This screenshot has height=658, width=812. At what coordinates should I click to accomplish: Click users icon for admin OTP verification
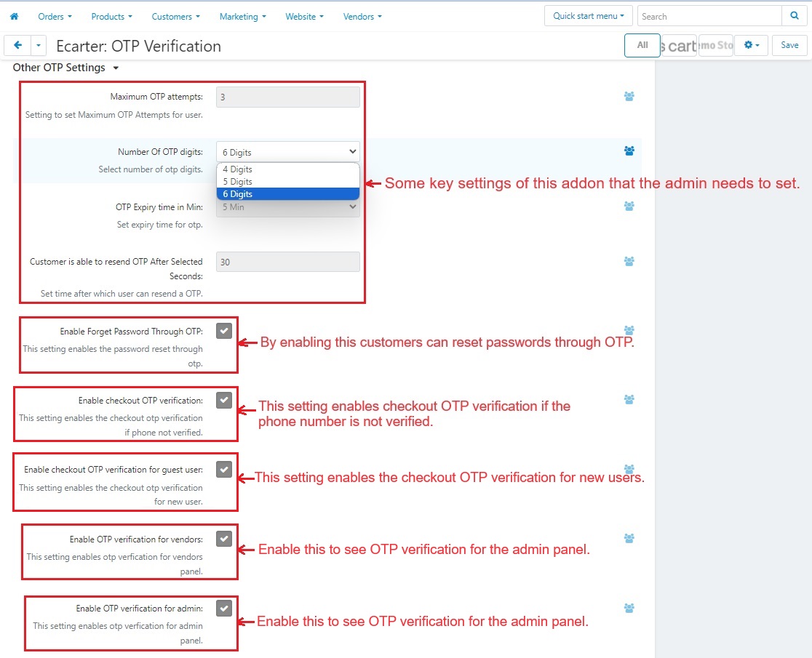click(x=629, y=608)
